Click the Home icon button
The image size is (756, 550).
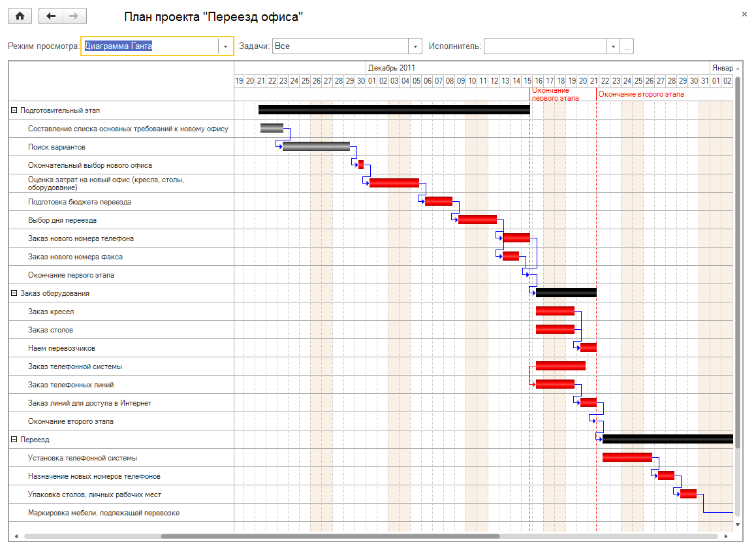pos(20,16)
